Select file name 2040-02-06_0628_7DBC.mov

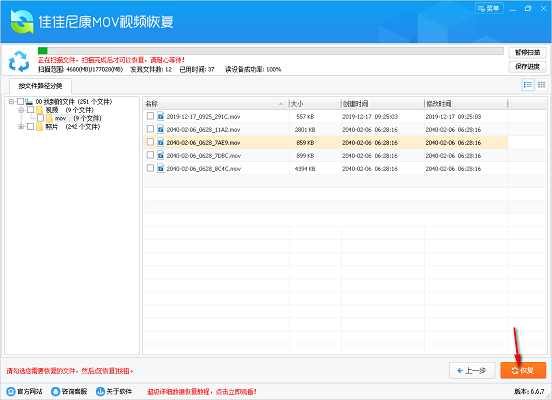pyautogui.click(x=203, y=156)
